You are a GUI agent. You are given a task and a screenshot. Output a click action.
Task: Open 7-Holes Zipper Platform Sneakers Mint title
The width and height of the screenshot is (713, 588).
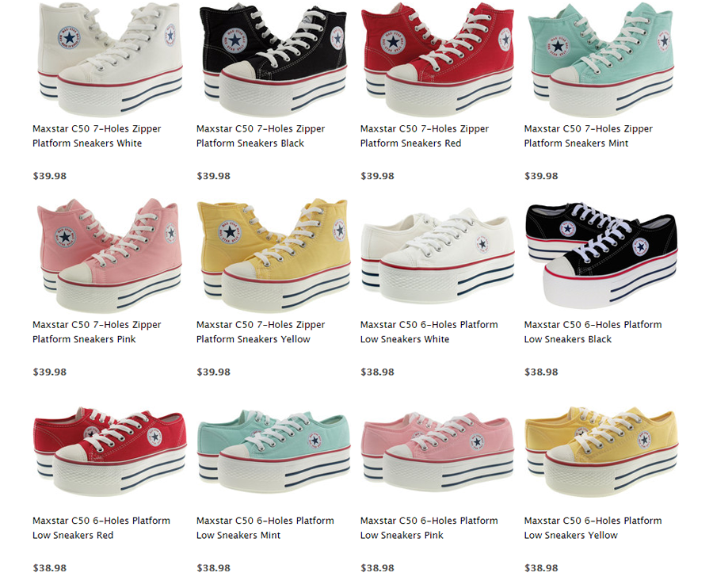pyautogui.click(x=588, y=136)
